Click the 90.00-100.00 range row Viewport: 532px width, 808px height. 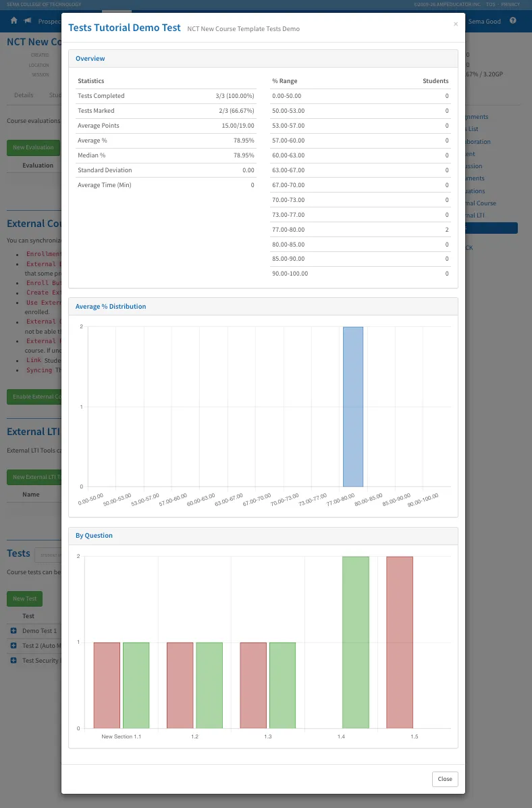361,274
